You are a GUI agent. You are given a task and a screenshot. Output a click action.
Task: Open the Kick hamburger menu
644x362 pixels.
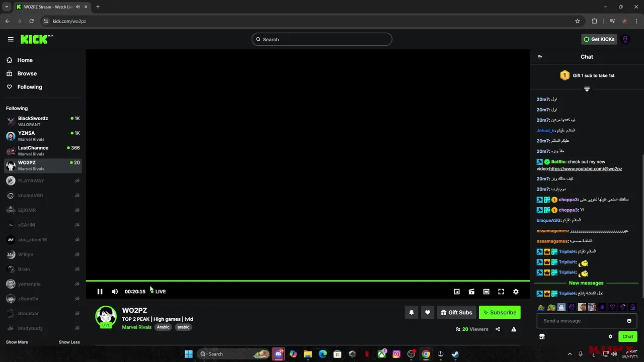click(x=11, y=39)
